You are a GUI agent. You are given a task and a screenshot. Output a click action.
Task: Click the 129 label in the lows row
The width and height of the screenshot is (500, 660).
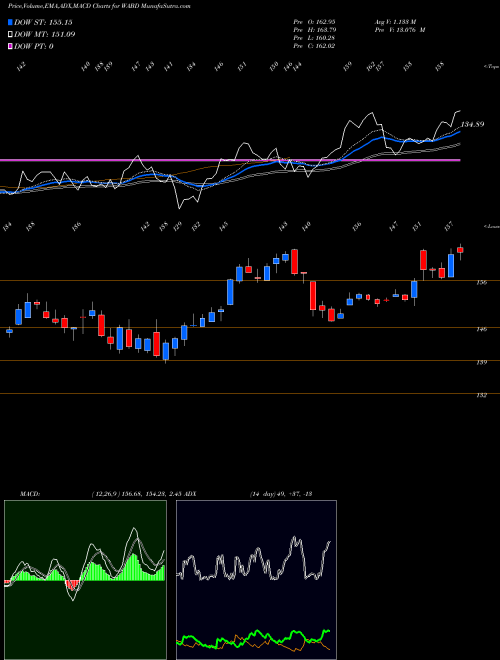point(180,227)
